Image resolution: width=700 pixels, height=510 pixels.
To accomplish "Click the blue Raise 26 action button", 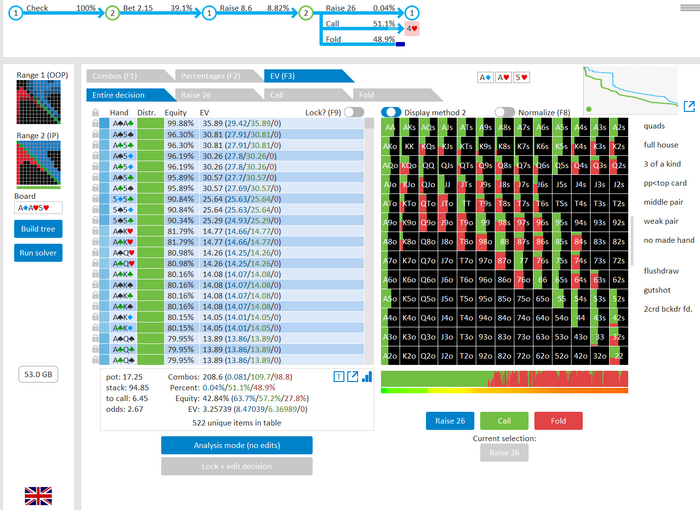I will [450, 421].
